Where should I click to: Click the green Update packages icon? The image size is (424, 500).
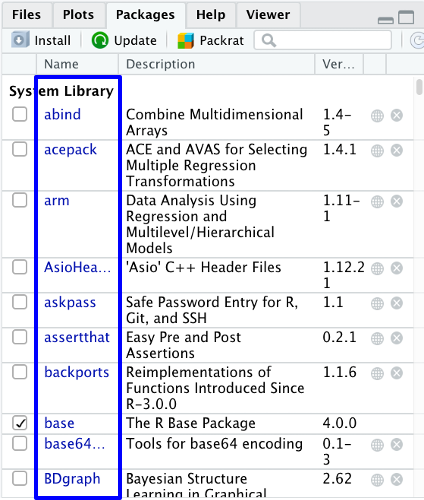click(100, 40)
